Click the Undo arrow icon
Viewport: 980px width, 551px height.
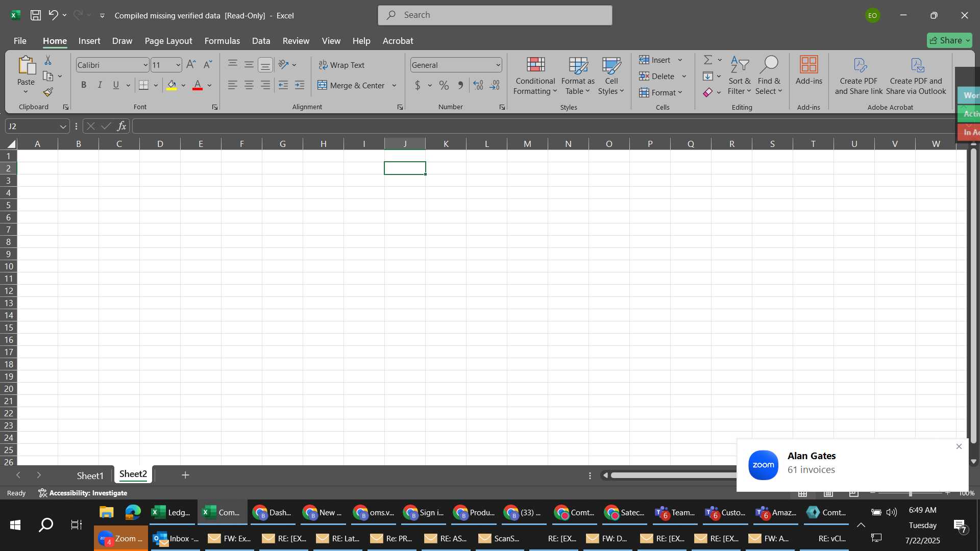tap(53, 15)
